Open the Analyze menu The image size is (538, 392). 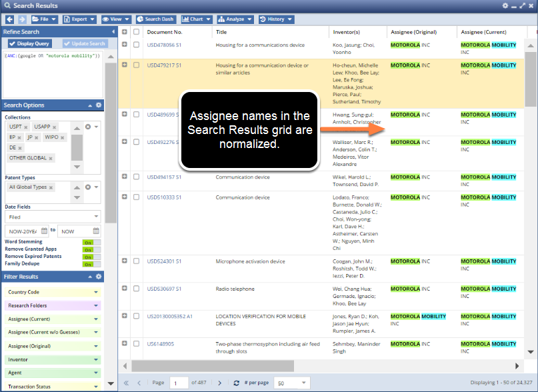point(235,19)
